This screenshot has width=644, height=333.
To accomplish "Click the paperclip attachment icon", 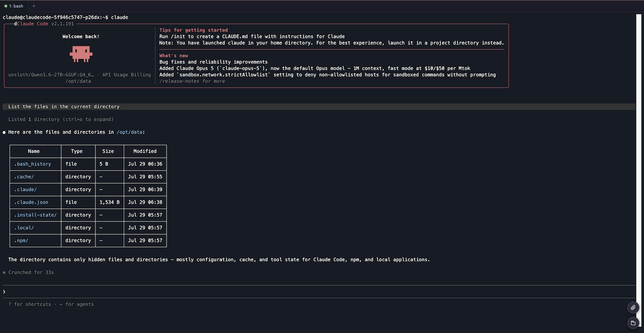I will coord(633,307).
